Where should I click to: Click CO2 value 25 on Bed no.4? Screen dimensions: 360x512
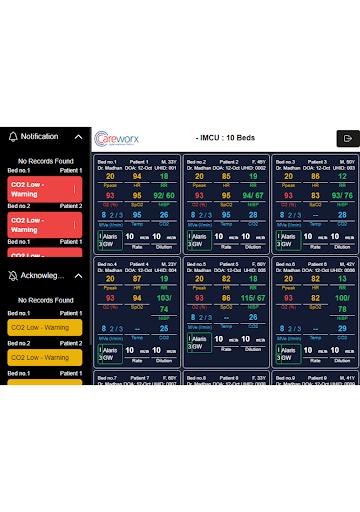pyautogui.click(x=164, y=329)
